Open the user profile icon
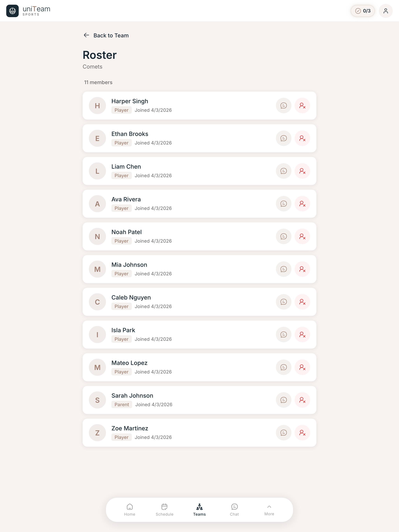399x532 pixels. [x=386, y=11]
